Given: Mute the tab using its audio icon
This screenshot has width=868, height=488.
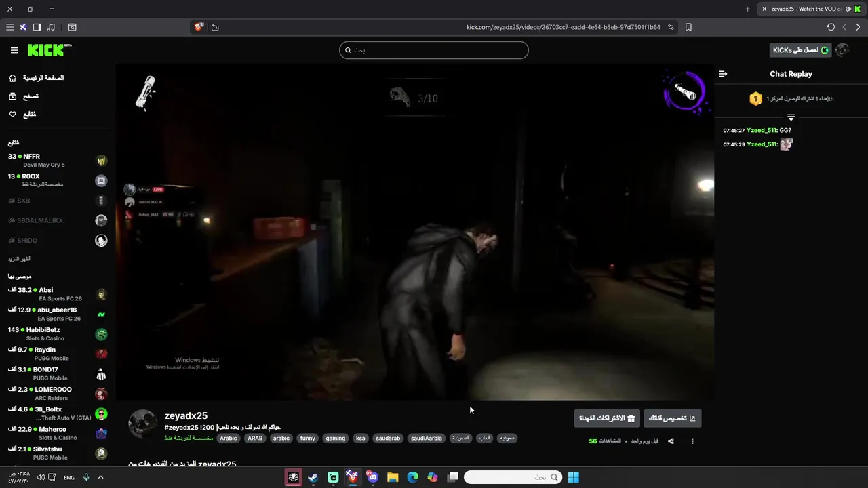Looking at the screenshot, I should click(847, 9).
